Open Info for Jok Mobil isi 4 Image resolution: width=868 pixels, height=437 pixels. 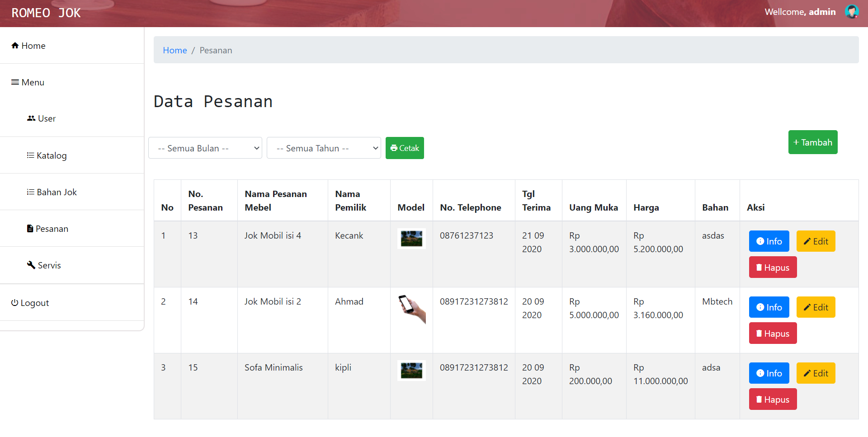[769, 241]
